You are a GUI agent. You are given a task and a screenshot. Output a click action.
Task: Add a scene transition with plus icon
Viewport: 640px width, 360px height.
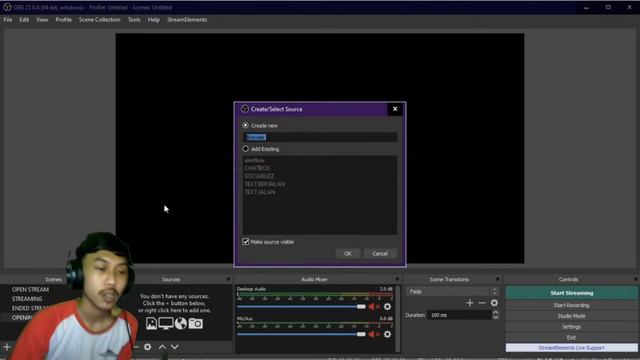click(x=470, y=303)
